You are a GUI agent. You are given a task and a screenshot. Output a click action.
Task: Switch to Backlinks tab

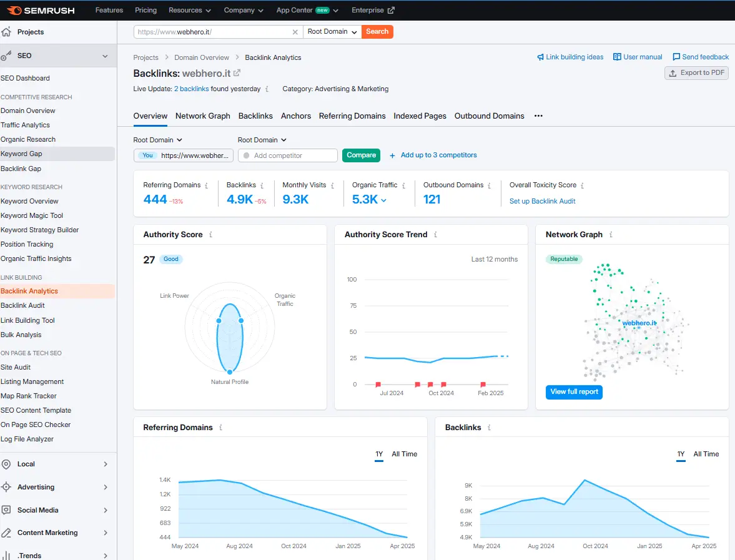click(255, 115)
